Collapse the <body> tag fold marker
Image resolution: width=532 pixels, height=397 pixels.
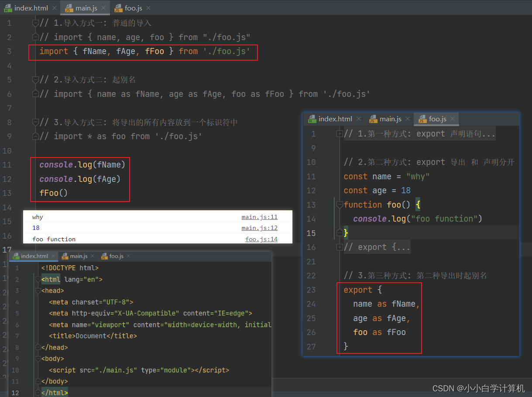tap(38, 359)
